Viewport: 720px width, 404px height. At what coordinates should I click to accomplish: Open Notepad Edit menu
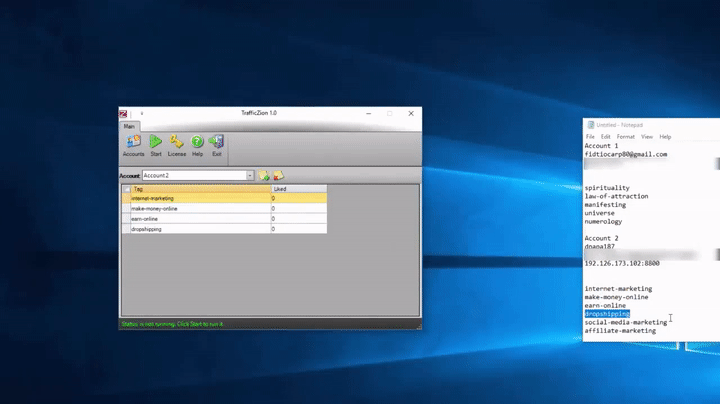coord(606,137)
